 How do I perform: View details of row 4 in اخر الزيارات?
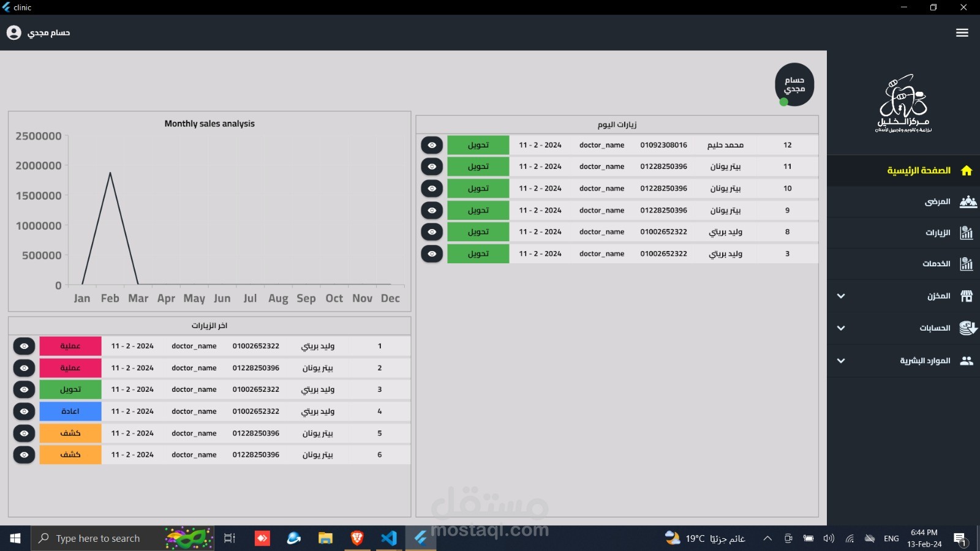pos(24,411)
